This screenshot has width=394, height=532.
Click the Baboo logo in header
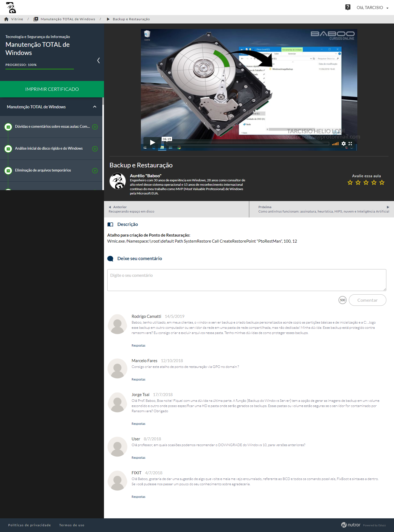[x=11, y=8]
